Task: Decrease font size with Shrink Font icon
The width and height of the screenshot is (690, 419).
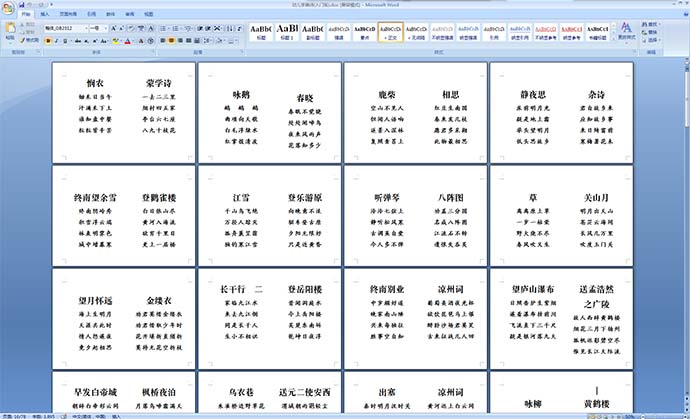Action: coord(121,28)
